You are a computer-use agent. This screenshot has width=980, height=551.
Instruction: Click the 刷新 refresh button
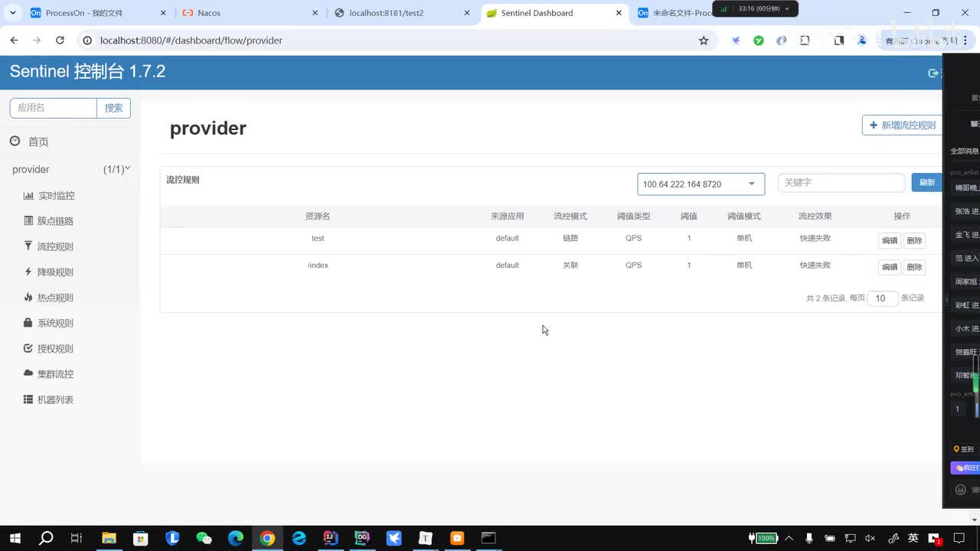click(926, 182)
